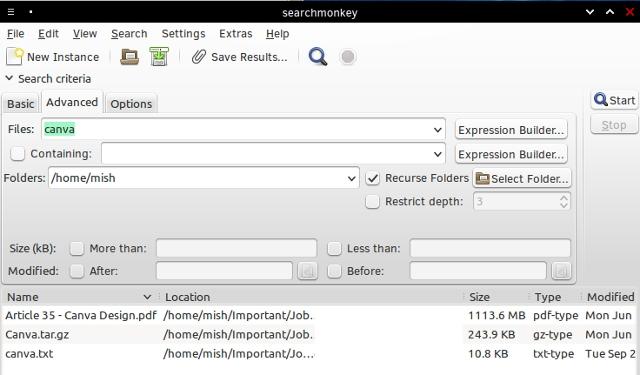The height and width of the screenshot is (375, 640).
Task: Sort results by Location column header
Action: (x=310, y=297)
